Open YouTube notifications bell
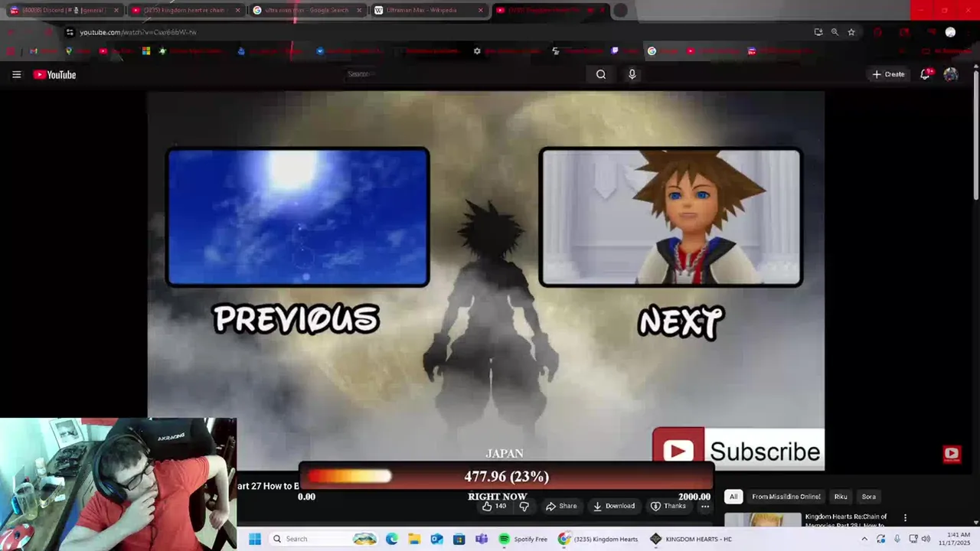Image resolution: width=980 pixels, height=551 pixels. 925,74
